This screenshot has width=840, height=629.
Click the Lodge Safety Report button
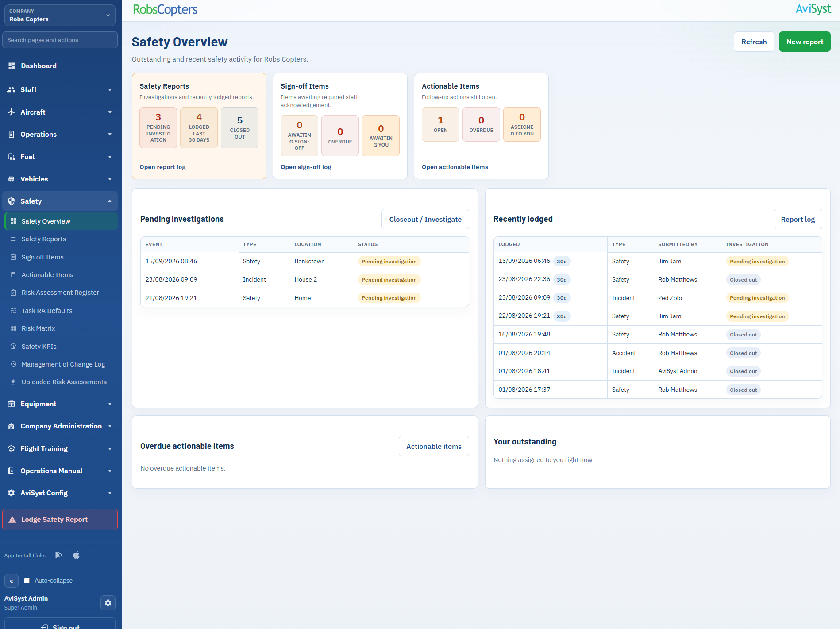click(x=60, y=520)
